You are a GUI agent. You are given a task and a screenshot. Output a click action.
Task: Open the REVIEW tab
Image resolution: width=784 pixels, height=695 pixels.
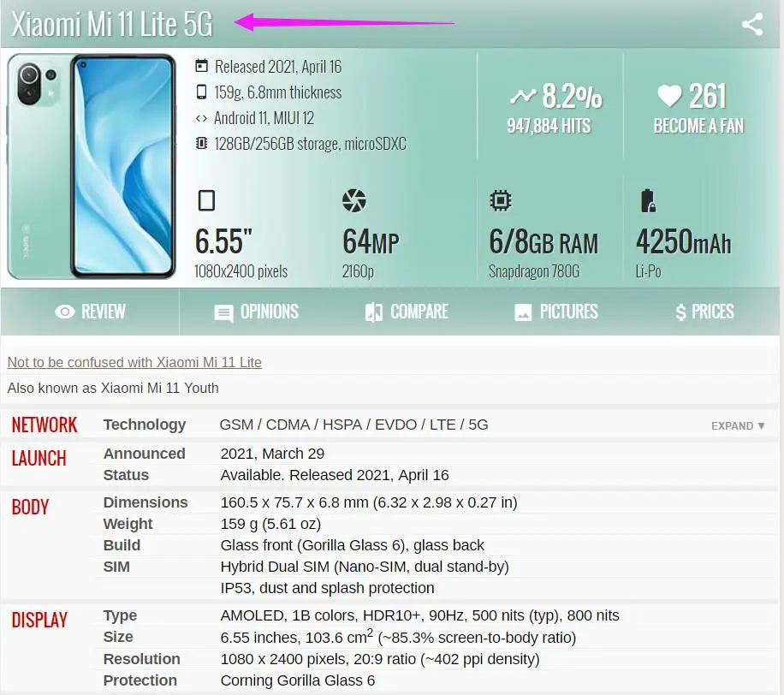click(x=90, y=312)
